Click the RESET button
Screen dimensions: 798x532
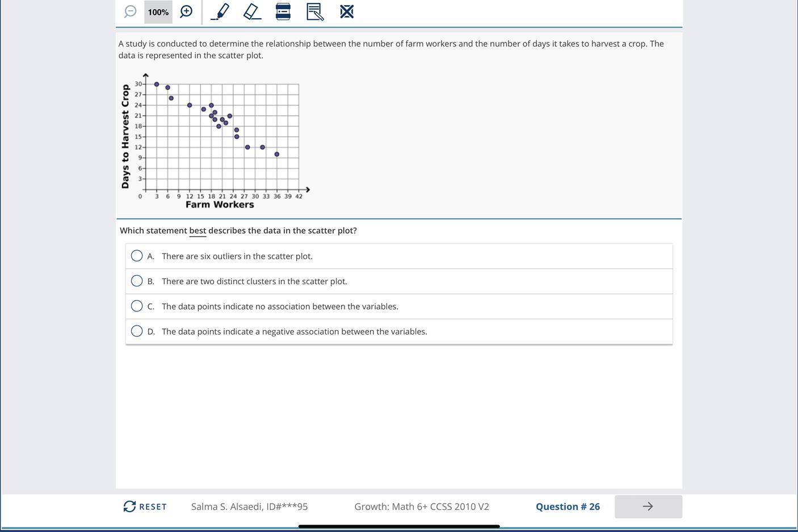coord(145,506)
